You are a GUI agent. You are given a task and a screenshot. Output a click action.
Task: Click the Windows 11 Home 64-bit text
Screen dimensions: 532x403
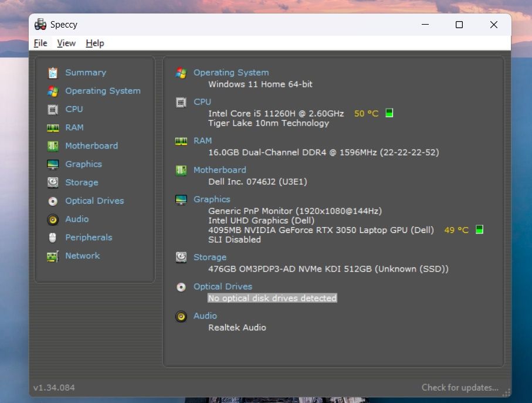click(260, 84)
